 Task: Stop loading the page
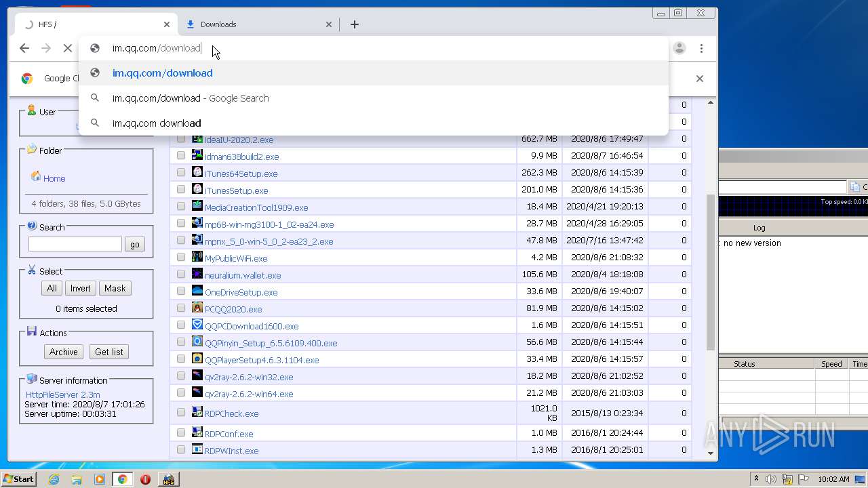click(67, 48)
